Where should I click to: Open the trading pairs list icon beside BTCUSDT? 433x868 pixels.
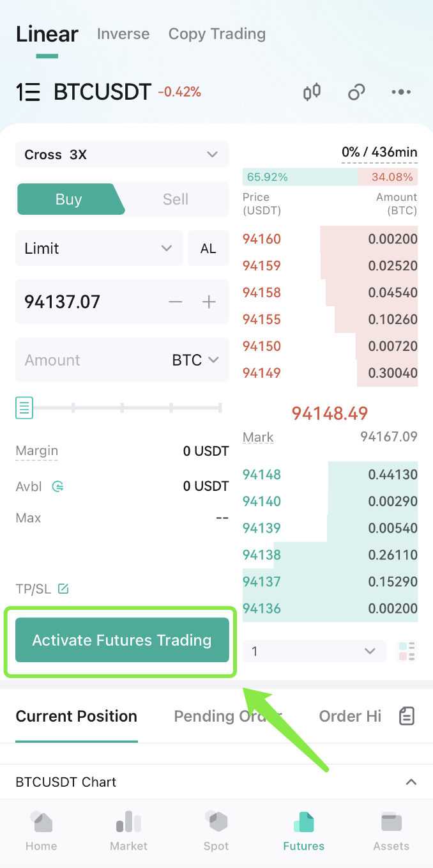[26, 92]
